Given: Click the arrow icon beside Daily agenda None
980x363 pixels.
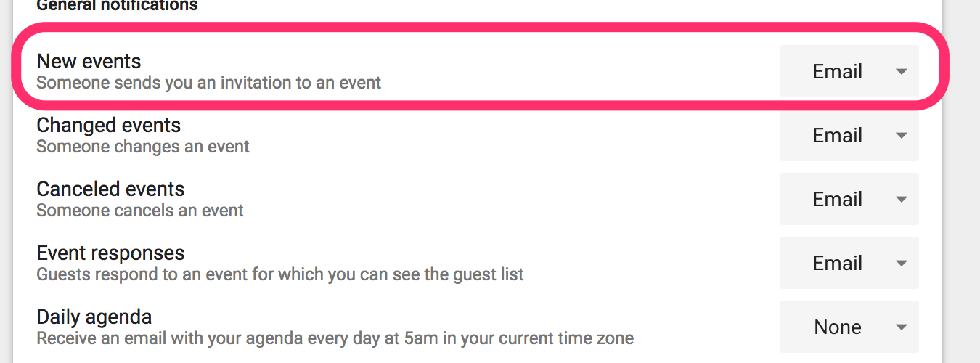Looking at the screenshot, I should [902, 327].
